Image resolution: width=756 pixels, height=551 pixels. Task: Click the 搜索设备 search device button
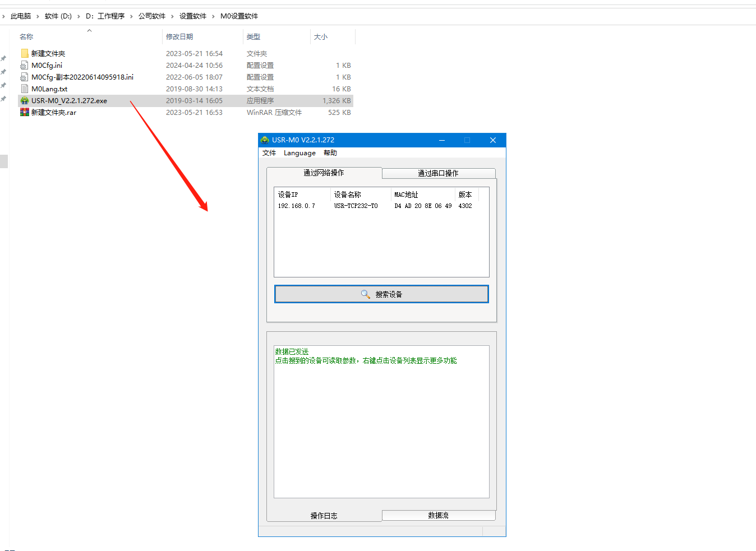(x=381, y=294)
